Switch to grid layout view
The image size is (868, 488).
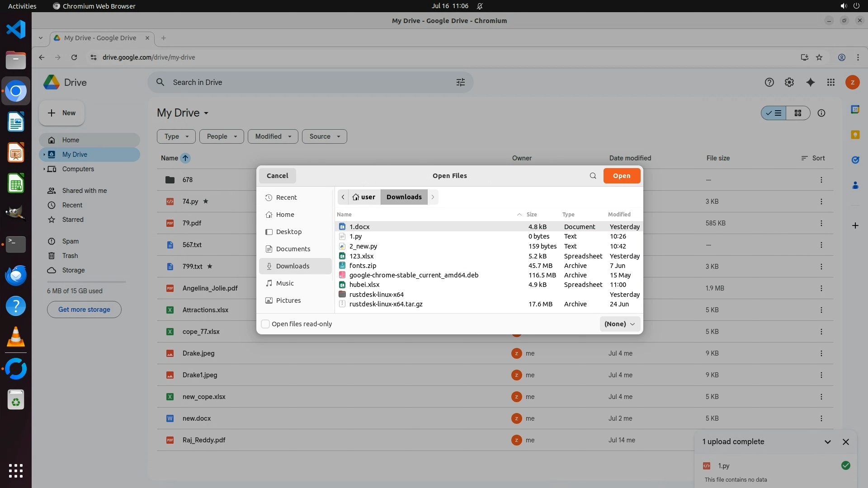[x=797, y=113]
